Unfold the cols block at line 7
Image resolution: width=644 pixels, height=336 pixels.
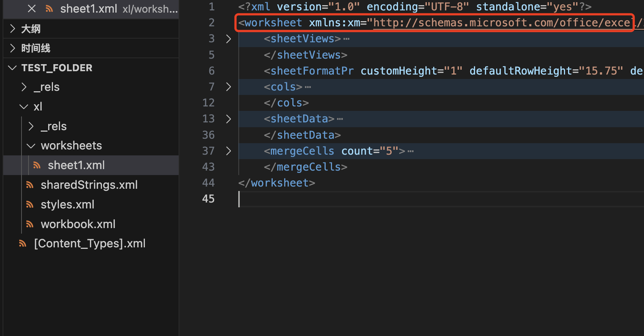click(229, 87)
